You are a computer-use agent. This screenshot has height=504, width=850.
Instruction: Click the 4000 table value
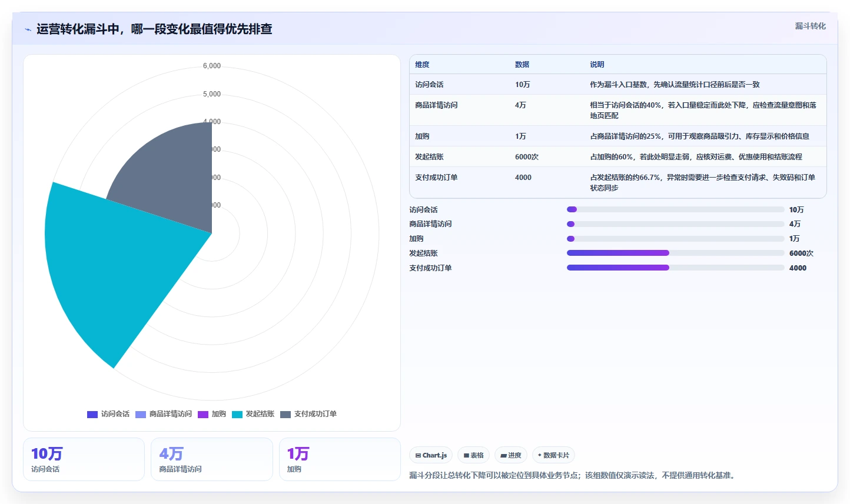(523, 178)
